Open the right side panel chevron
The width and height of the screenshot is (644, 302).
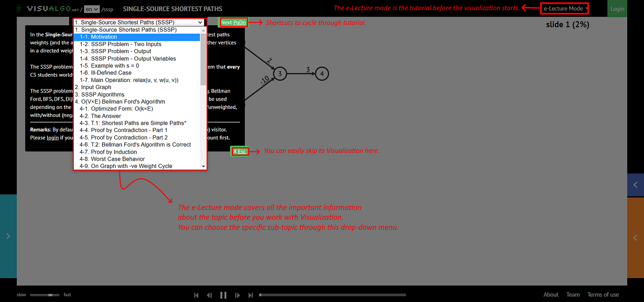click(x=635, y=185)
